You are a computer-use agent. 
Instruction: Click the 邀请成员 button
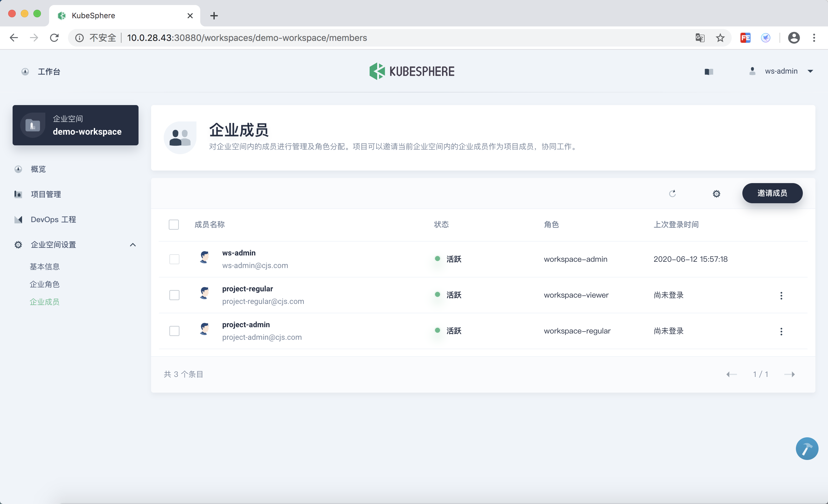tap(772, 193)
